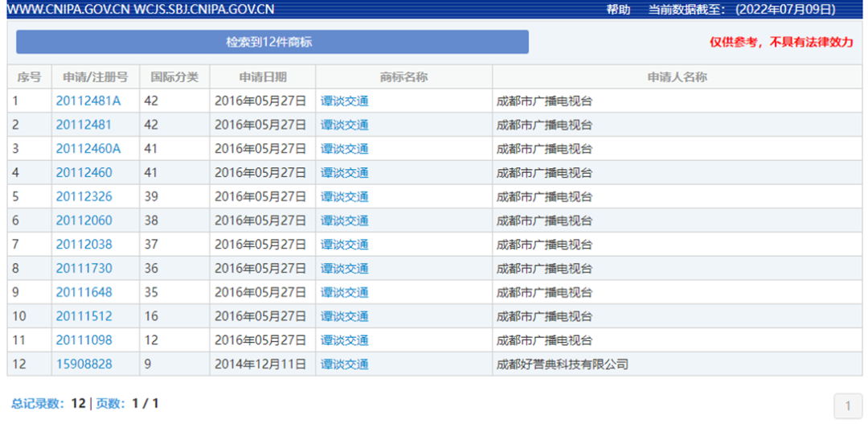The image size is (868, 424).
Task: Select application number 20112060
Action: click(x=84, y=220)
